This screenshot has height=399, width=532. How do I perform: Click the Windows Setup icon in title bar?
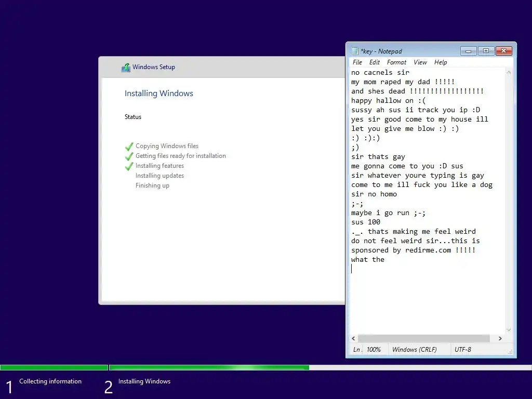(126, 67)
